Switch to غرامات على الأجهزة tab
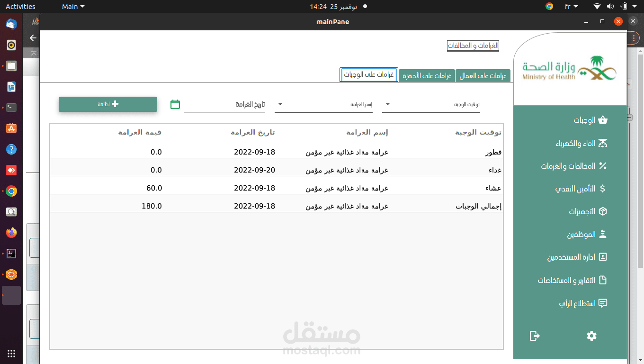644x364 pixels. tap(427, 76)
